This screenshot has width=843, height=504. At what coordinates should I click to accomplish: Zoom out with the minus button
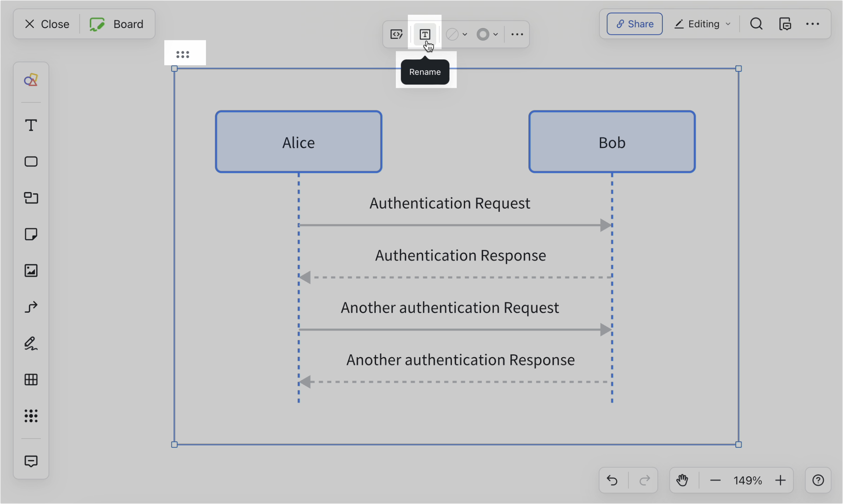(715, 480)
